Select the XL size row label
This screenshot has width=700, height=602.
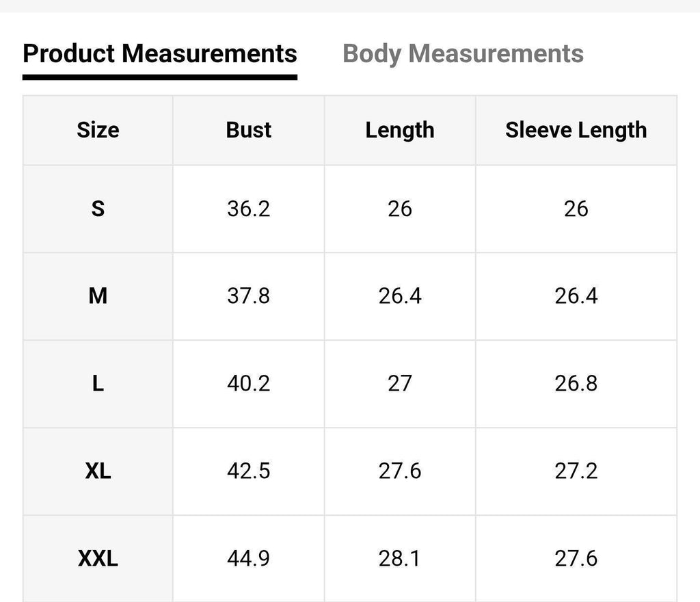(98, 471)
